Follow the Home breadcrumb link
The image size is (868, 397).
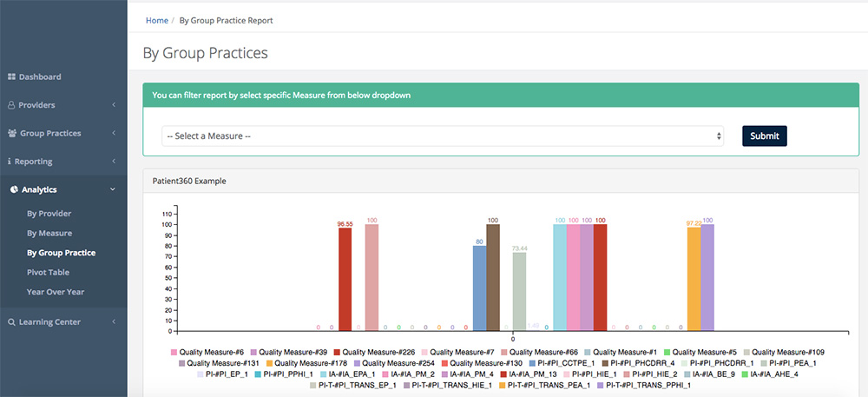[157, 19]
